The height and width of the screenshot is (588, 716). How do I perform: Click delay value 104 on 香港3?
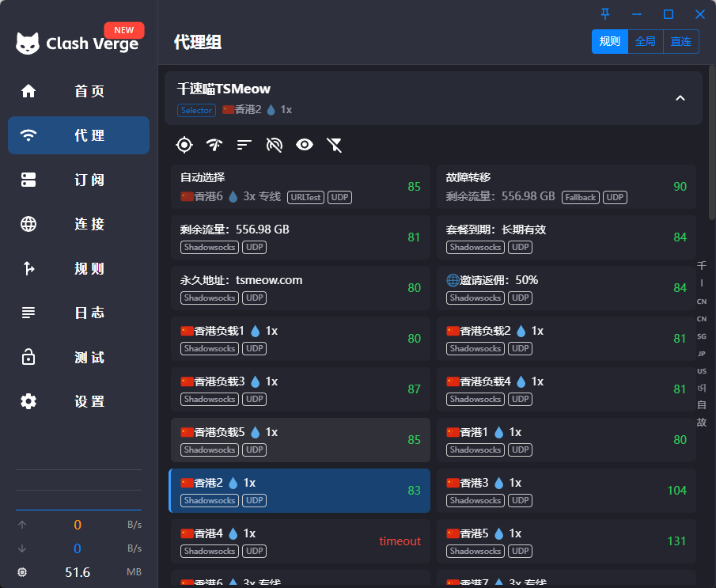click(x=676, y=490)
